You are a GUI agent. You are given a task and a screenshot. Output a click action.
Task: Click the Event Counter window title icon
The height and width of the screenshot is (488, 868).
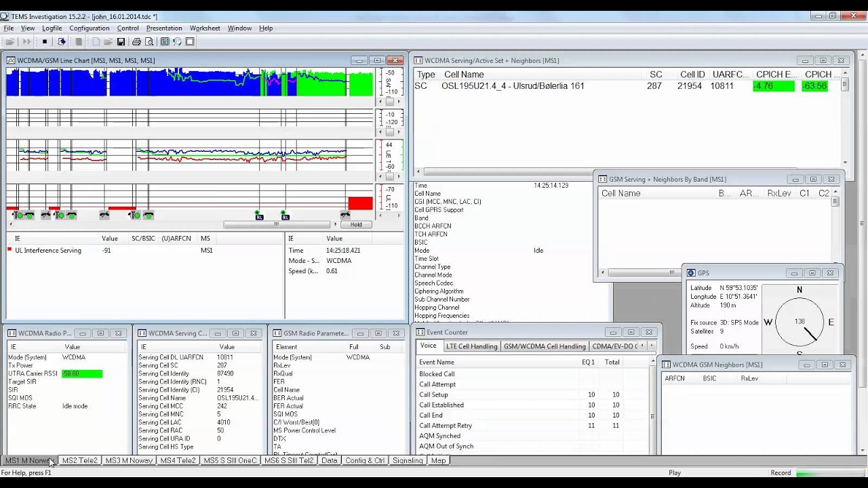point(420,332)
